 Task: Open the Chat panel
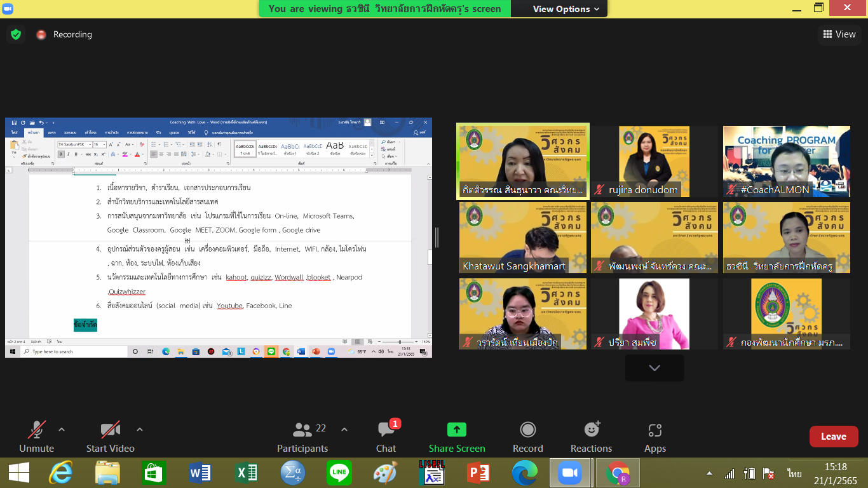pos(386,437)
